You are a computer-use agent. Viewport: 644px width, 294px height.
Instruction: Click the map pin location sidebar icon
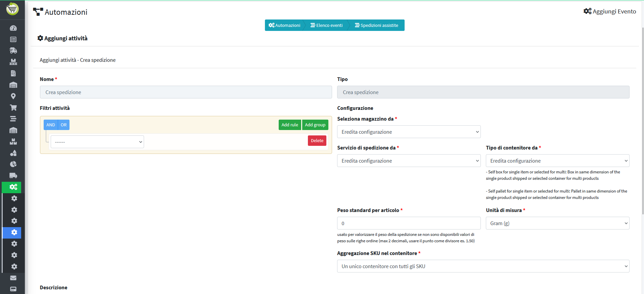pos(13,96)
